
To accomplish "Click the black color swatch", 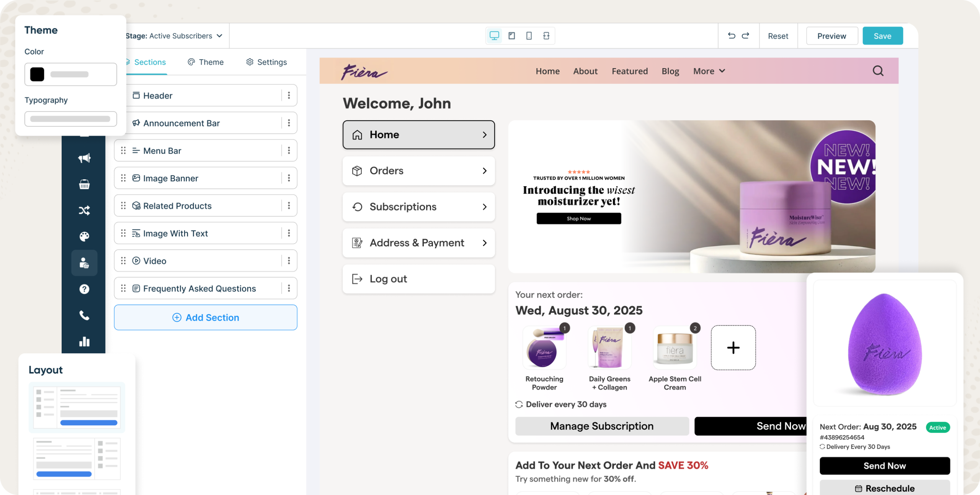I will pyautogui.click(x=37, y=74).
